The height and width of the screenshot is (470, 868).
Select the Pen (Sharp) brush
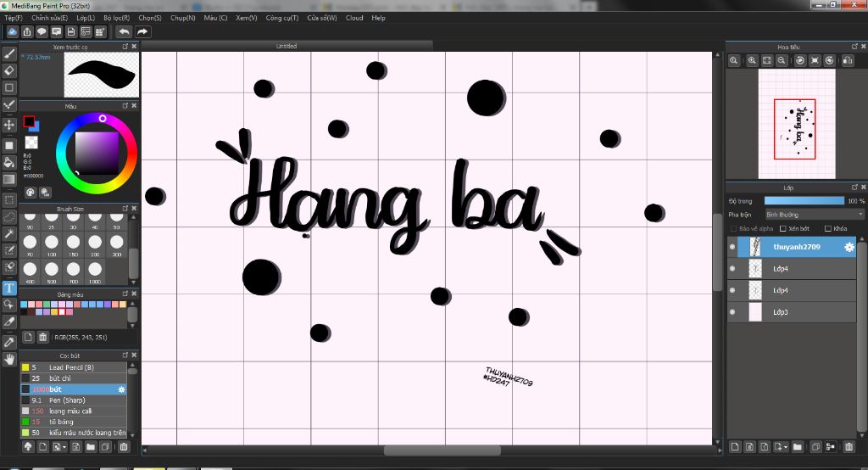[x=74, y=400]
